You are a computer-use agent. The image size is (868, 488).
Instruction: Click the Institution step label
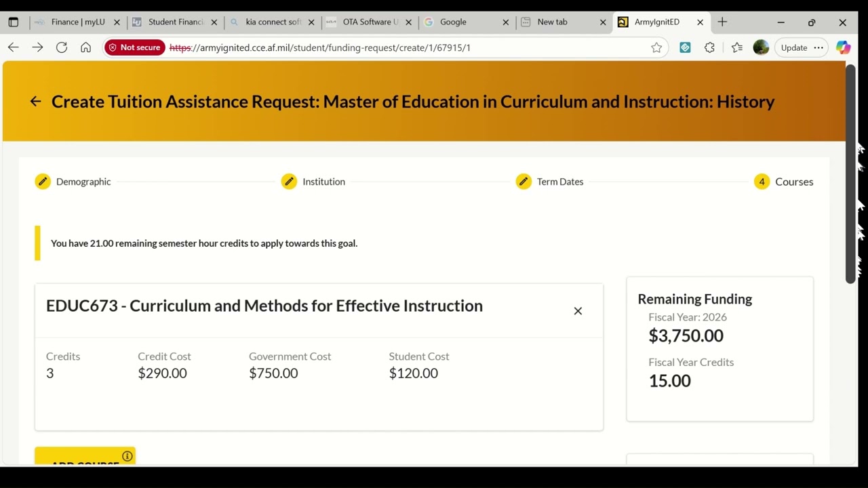[323, 182]
